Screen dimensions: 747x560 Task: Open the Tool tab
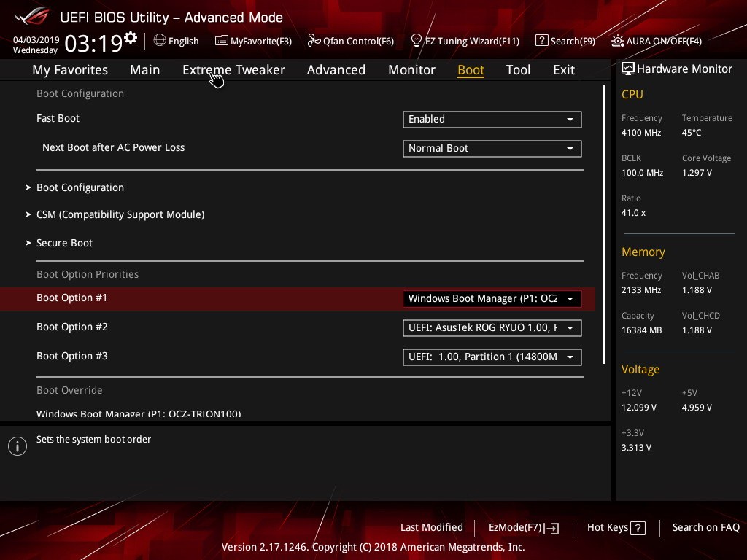pos(518,70)
